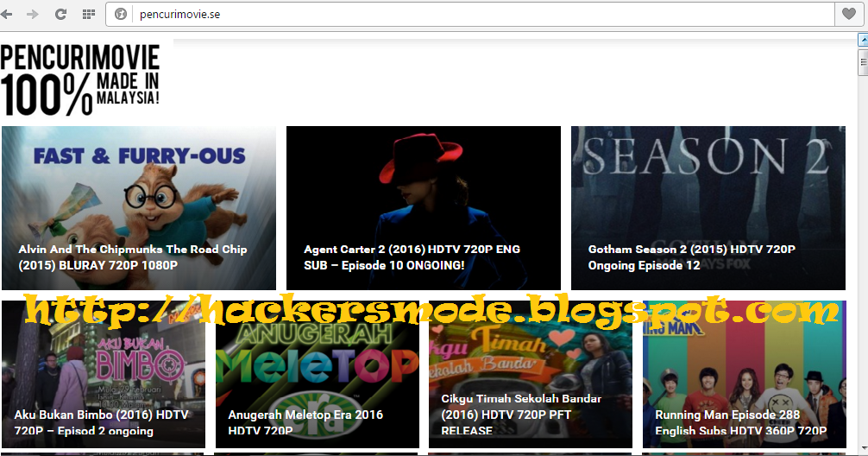Click the browser back arrow

point(6,15)
